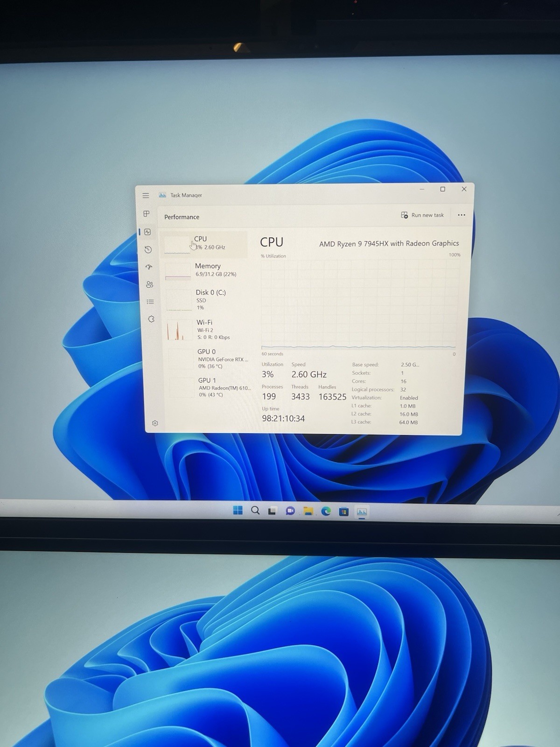This screenshot has height=747, width=560.
Task: Open the Details page list icon
Action: [150, 302]
